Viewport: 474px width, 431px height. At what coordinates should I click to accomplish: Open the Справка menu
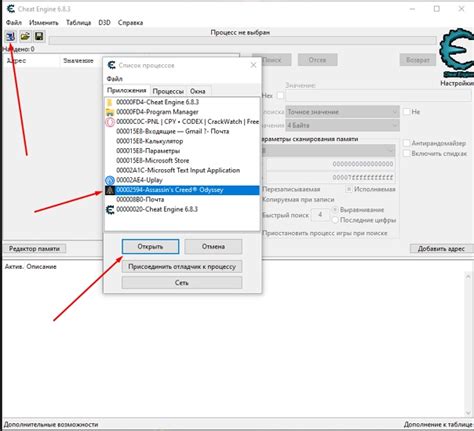click(130, 23)
